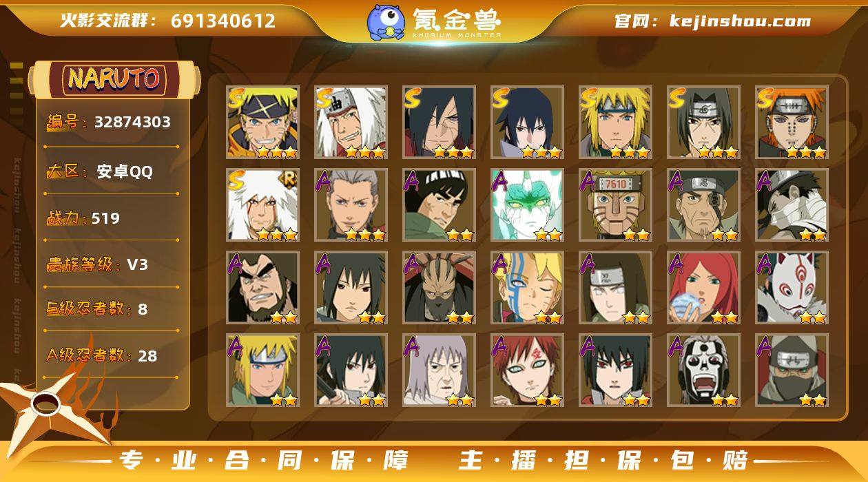Select the Boruto avatar with blue markings
The image size is (868, 482).
(x=527, y=288)
